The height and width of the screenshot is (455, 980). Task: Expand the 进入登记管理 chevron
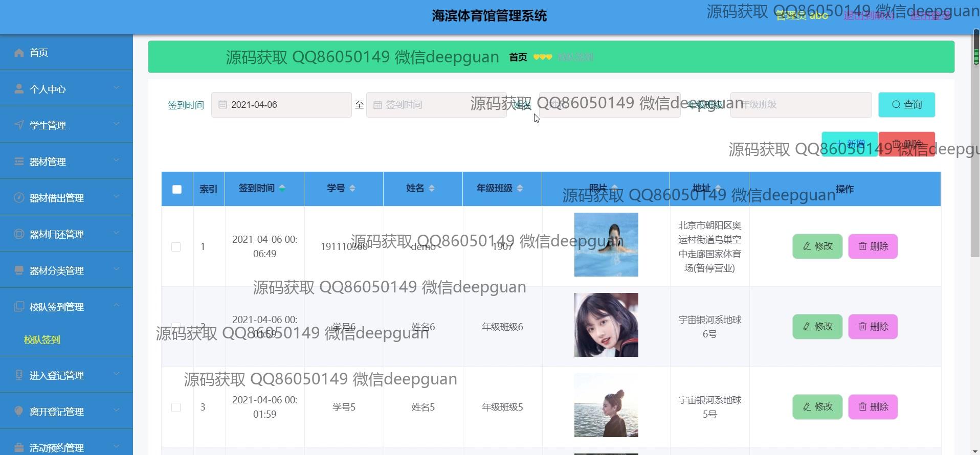pyautogui.click(x=116, y=374)
